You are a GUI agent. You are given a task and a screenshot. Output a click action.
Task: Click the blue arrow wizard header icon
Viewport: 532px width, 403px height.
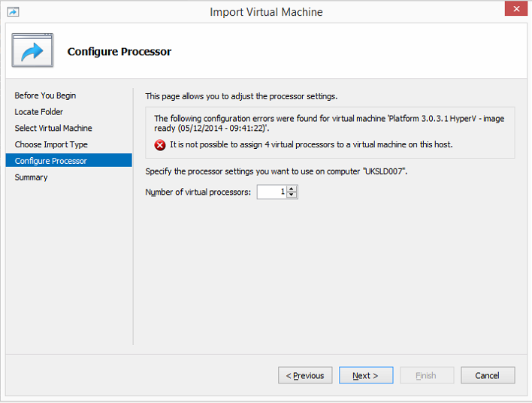click(x=32, y=51)
